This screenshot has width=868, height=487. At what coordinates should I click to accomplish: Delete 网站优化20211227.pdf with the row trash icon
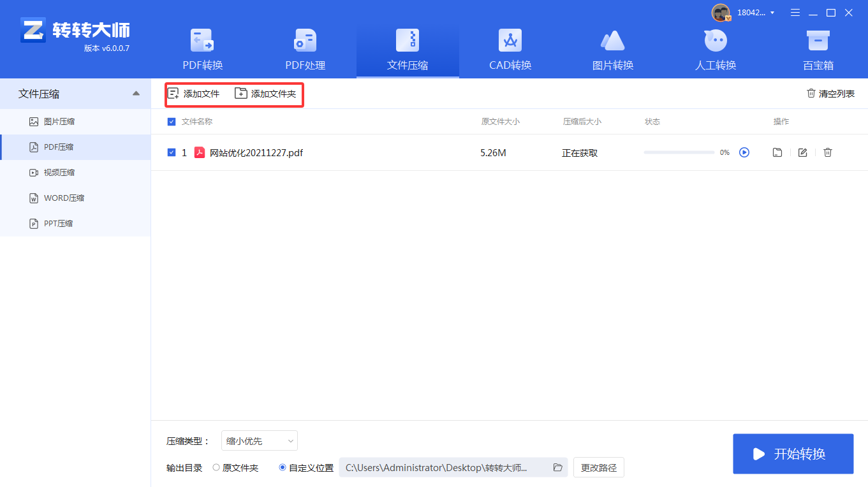click(x=828, y=152)
